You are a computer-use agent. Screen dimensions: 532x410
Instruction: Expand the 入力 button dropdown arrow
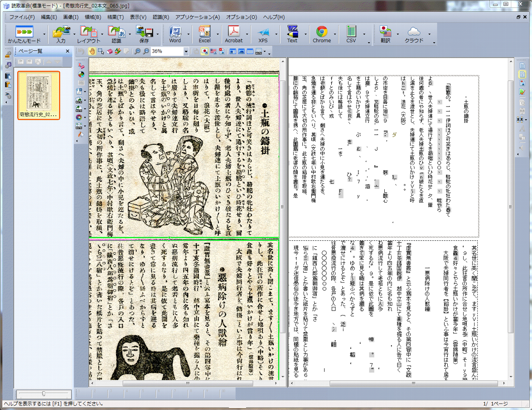click(x=74, y=34)
